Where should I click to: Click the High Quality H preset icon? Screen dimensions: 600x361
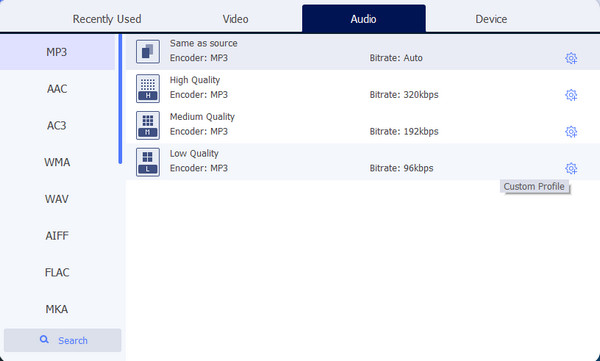[x=148, y=88]
